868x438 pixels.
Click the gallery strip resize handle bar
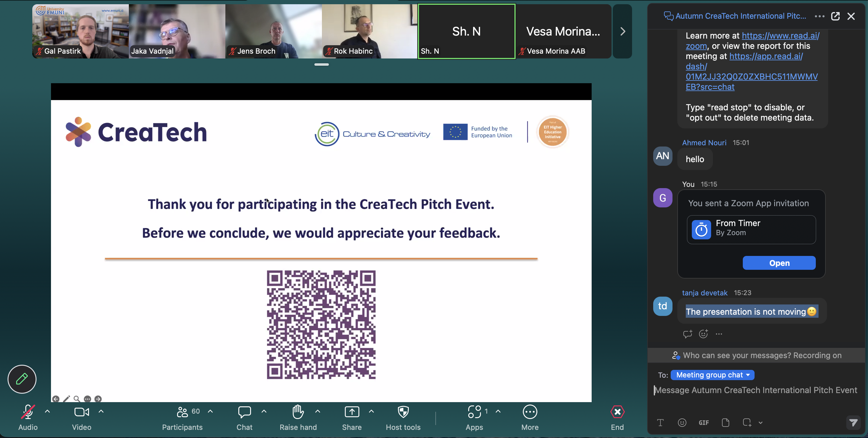(321, 64)
